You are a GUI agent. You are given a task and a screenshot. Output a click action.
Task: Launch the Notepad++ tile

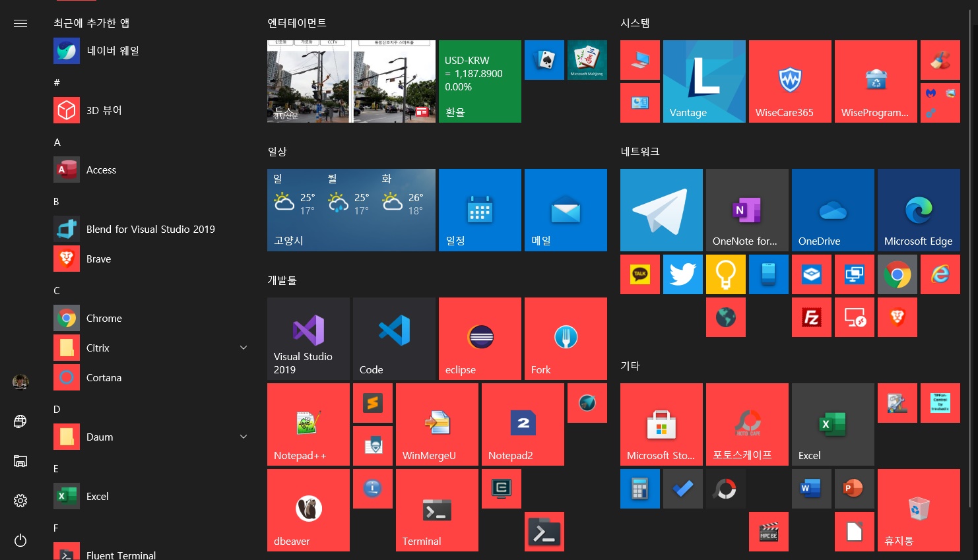[308, 424]
